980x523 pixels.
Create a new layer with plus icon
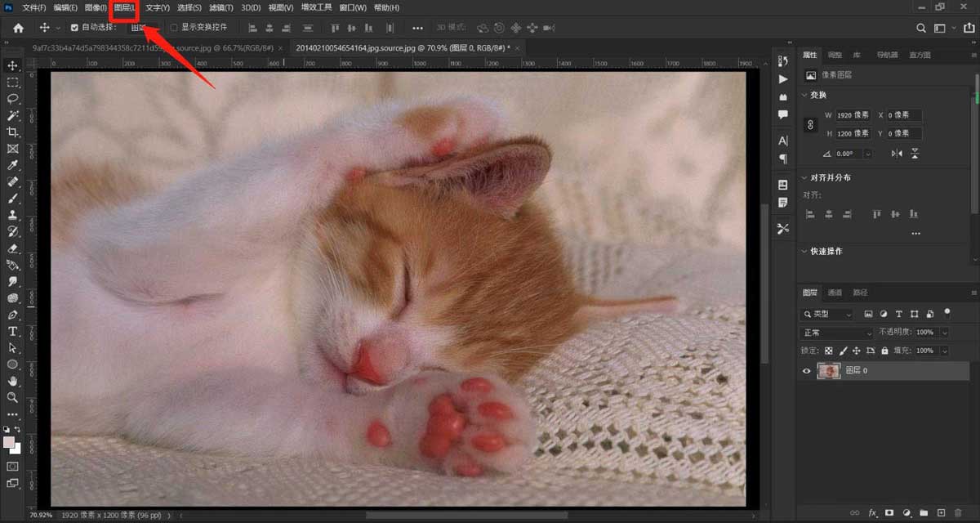[942, 512]
